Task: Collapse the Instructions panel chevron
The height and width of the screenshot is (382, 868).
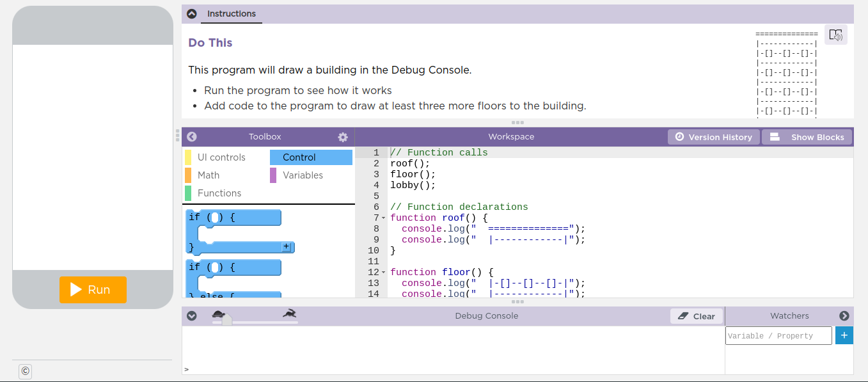Action: (x=191, y=13)
